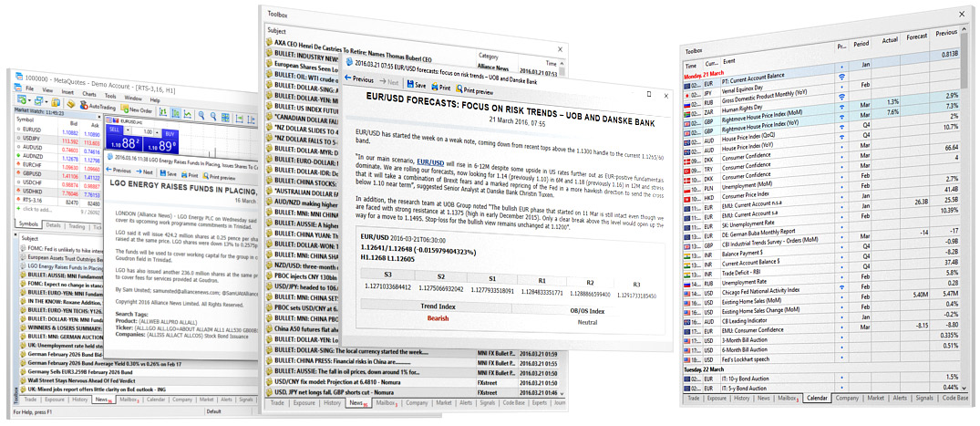980x426 pixels.
Task: Tile chart windows using the grid icon
Action: [225, 117]
